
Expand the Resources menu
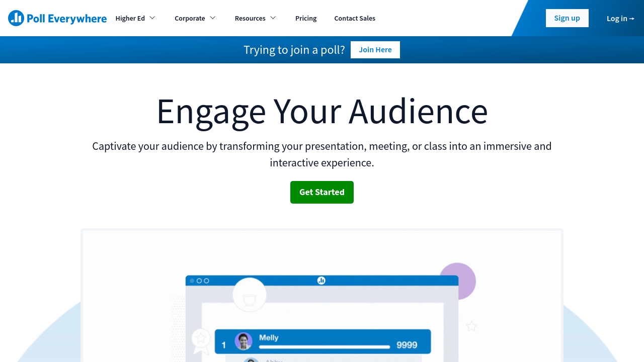point(256,18)
